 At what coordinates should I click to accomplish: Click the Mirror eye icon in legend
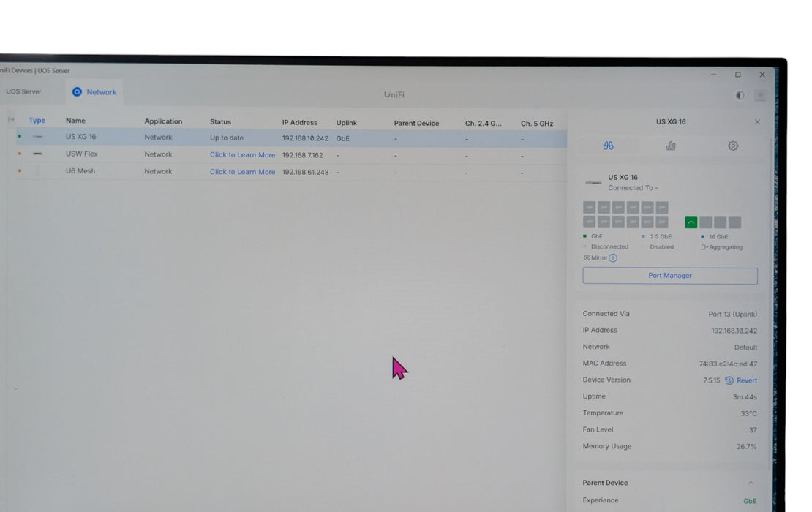pos(587,257)
